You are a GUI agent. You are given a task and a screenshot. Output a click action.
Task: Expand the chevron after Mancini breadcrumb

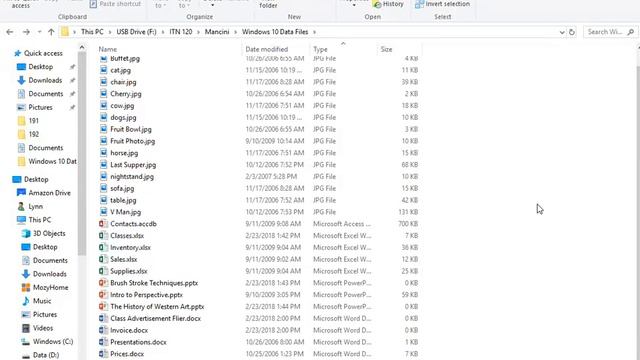click(x=236, y=32)
